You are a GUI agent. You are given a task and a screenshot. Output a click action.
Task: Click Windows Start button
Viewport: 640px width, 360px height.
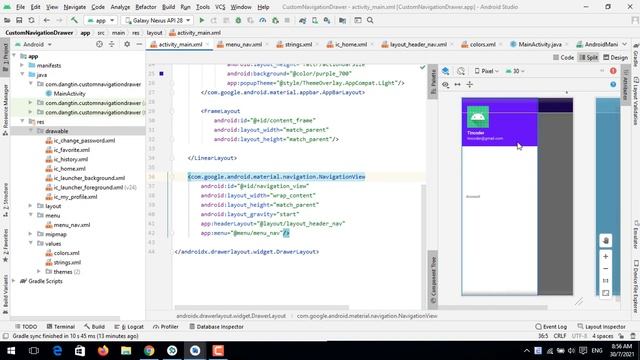point(11,351)
